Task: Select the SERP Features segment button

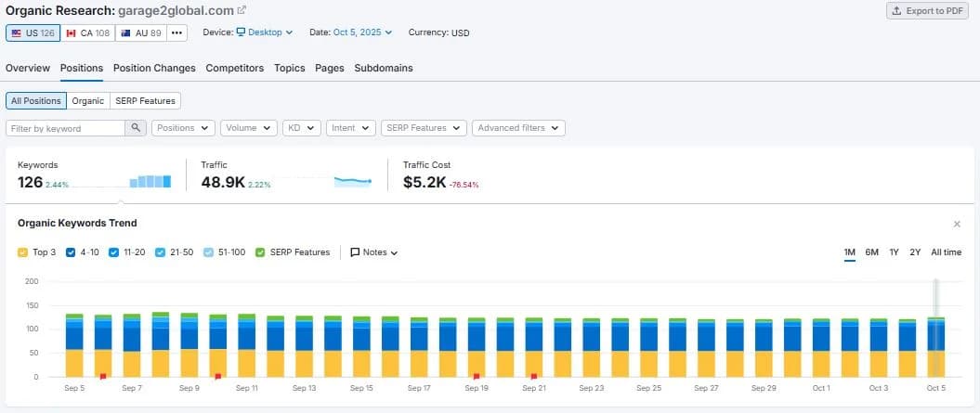Action: coord(146,100)
